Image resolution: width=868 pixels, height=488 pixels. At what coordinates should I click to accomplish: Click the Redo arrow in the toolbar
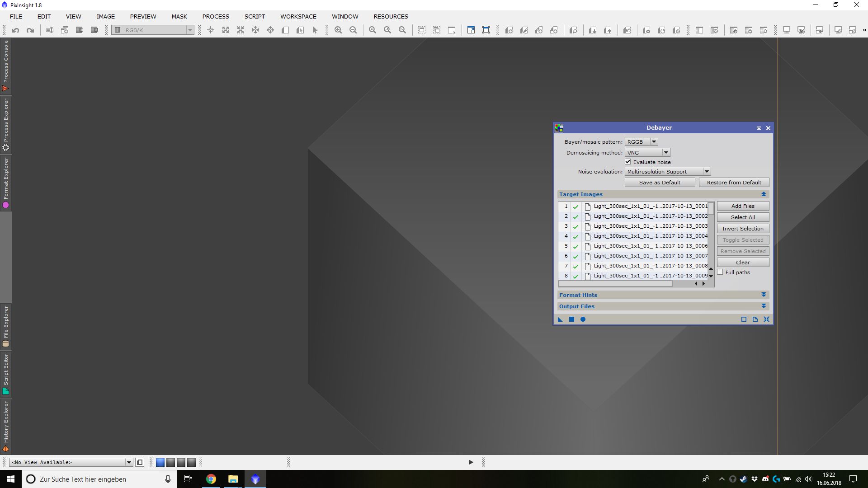30,30
